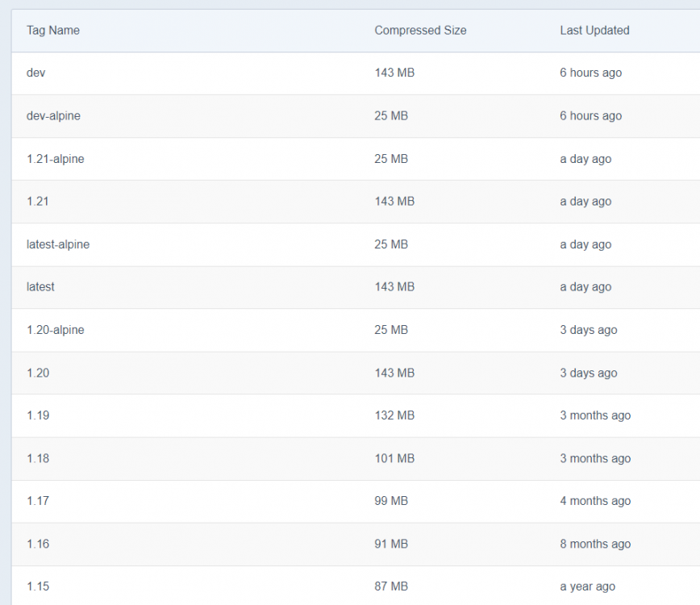Click the Tag Name column header
This screenshot has height=605, width=700.
[53, 31]
